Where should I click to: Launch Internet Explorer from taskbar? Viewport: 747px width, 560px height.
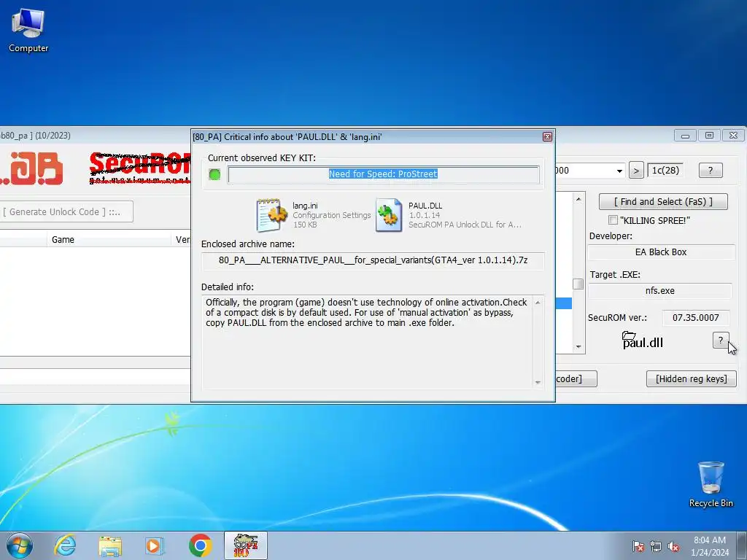pos(65,545)
